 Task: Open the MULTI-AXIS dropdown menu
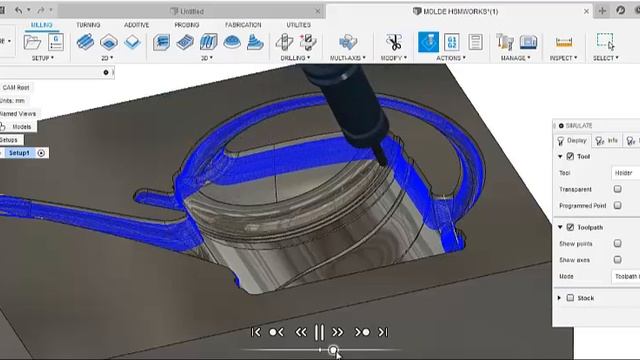[x=348, y=58]
